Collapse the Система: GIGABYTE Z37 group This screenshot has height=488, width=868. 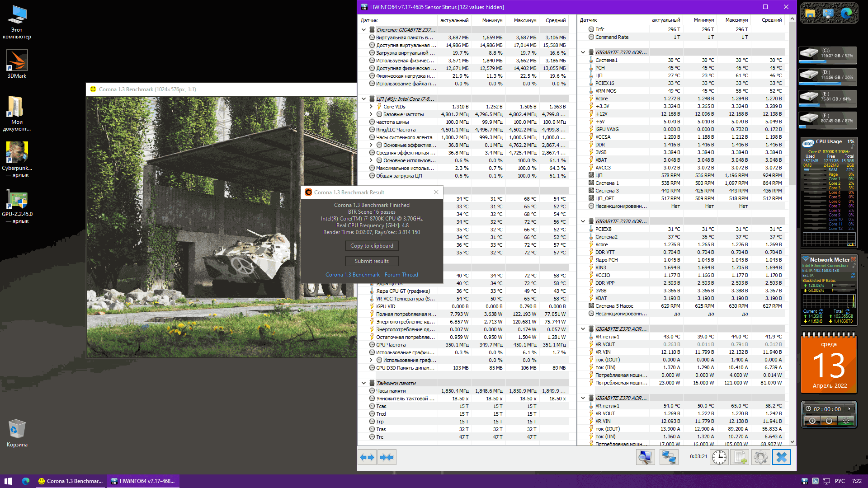coord(363,30)
